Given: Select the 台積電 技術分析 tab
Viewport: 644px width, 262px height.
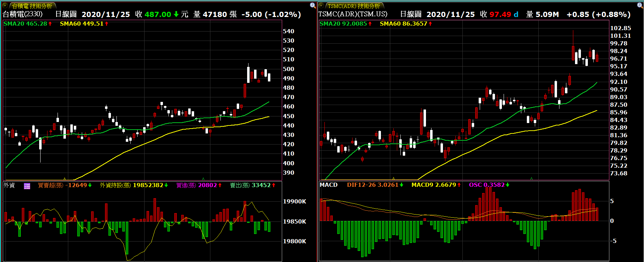Looking at the screenshot, I should [x=32, y=6].
